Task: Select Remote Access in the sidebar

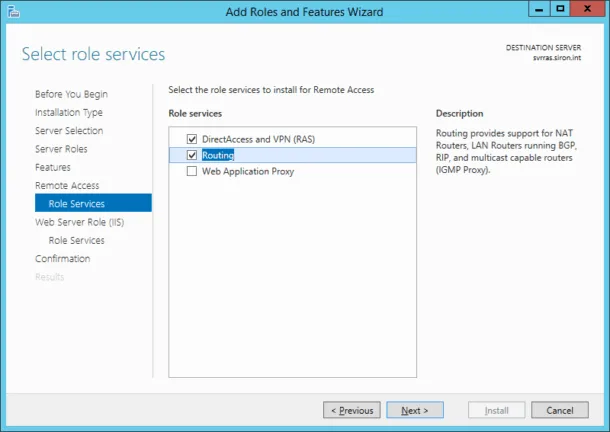Action: coord(67,186)
